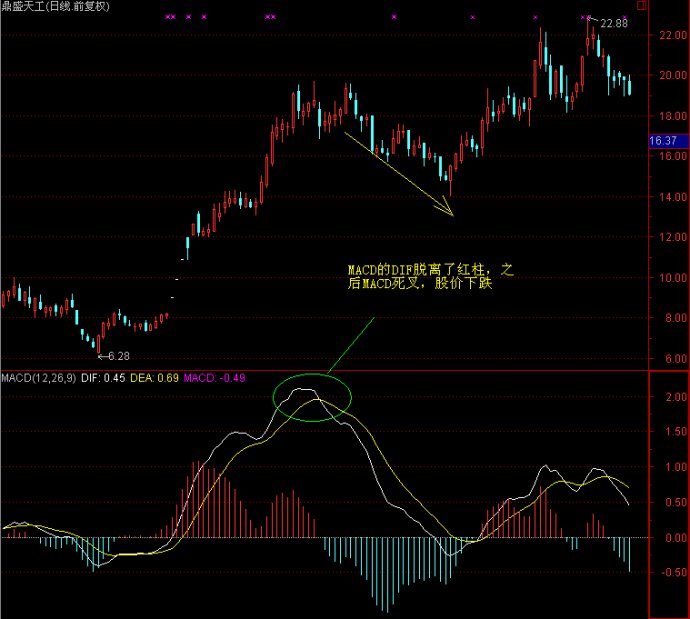Select the yellow downward trend arrow

(398, 172)
